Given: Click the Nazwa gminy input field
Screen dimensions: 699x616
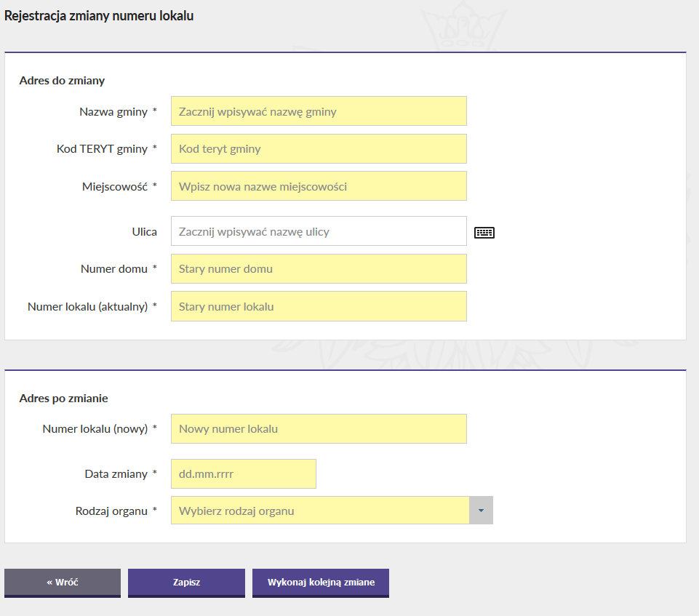Looking at the screenshot, I should 319,111.
